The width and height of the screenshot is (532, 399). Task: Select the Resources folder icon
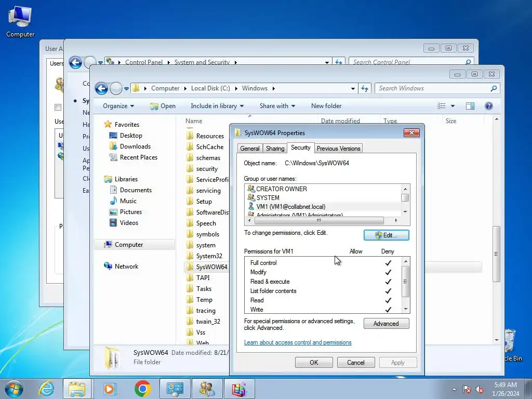click(190, 136)
